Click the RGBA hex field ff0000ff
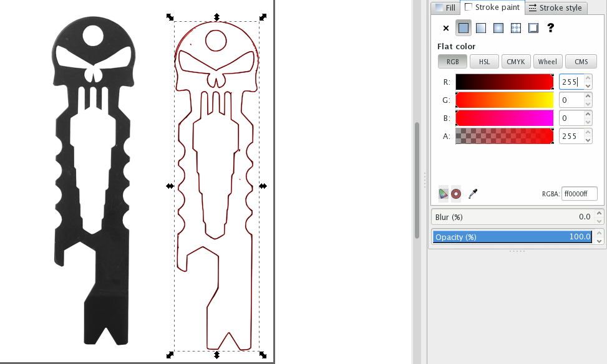Viewport: 607px width, 364px height. coord(579,194)
